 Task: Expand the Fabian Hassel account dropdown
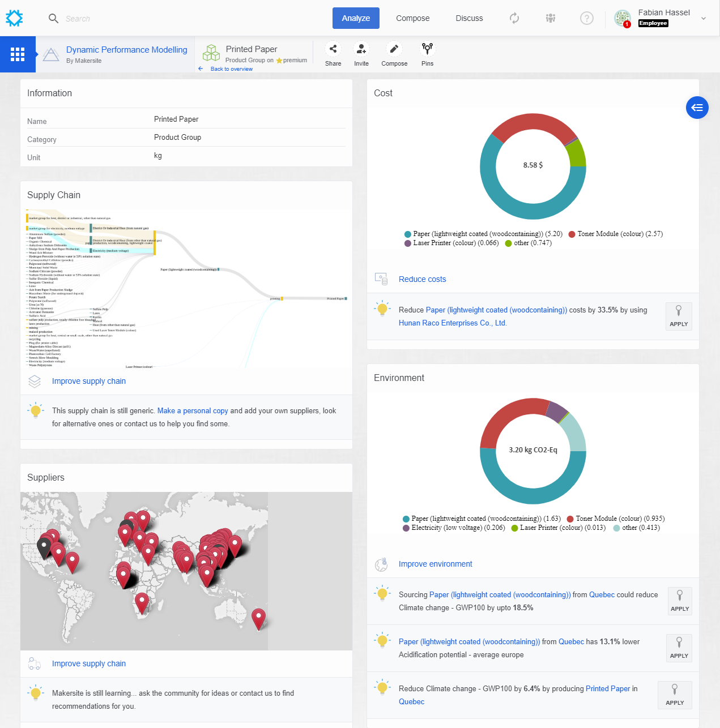tap(704, 18)
